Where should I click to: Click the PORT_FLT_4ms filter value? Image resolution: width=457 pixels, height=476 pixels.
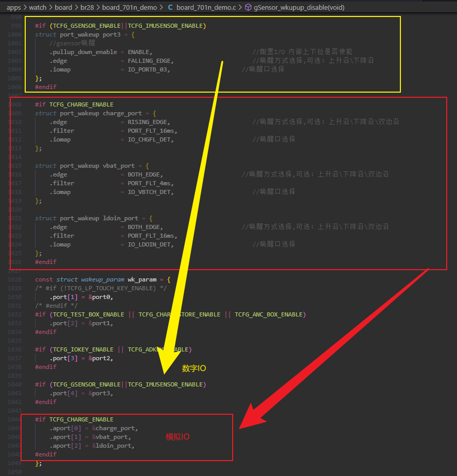(149, 183)
